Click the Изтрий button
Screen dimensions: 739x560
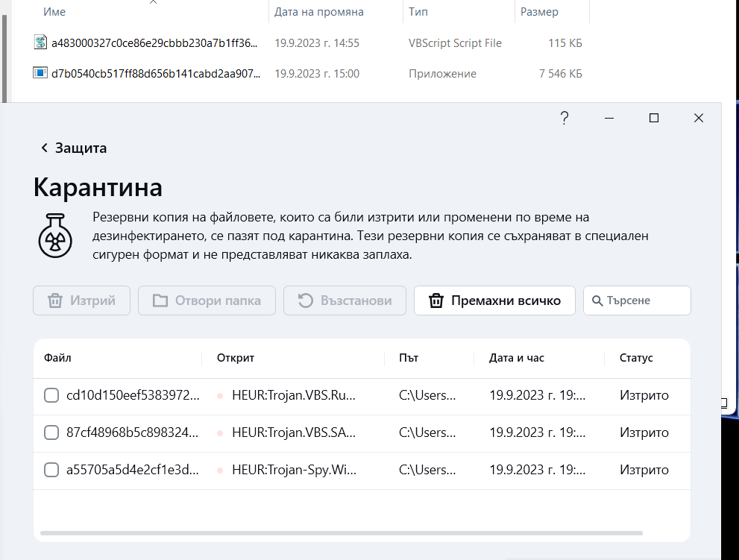tap(81, 301)
